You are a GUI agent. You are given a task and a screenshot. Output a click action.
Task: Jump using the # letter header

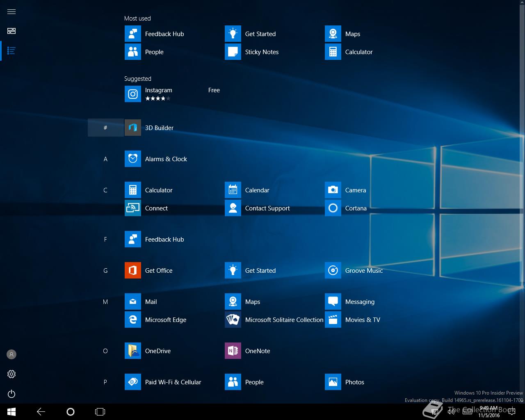pos(105,128)
